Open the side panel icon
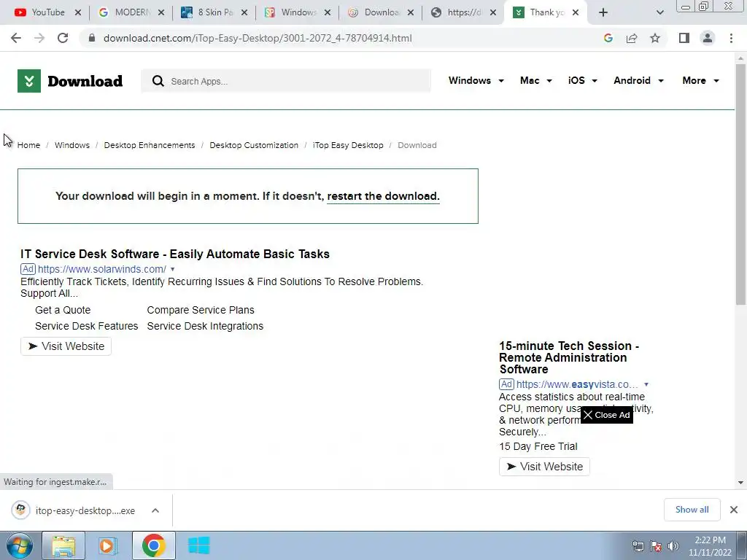The image size is (747, 560). click(x=684, y=38)
